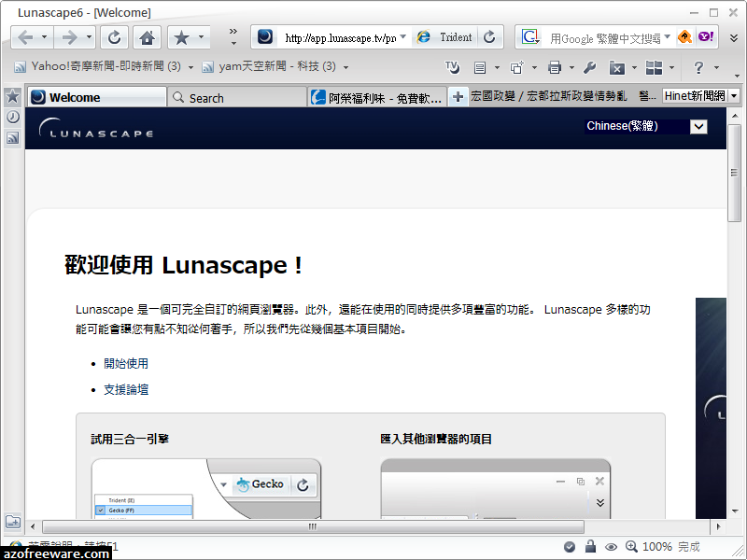Screen dimensions: 747x560
Task: Open the Chinese(繁體) language dropdown
Action: point(698,127)
